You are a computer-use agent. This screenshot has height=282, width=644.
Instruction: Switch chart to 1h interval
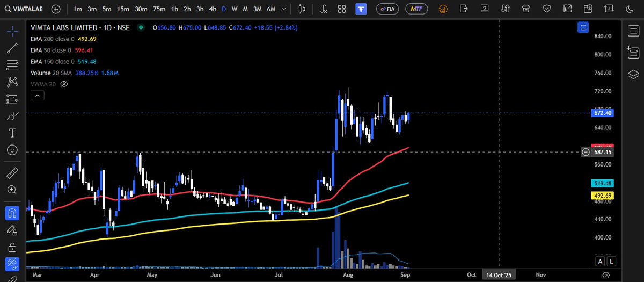tap(175, 9)
